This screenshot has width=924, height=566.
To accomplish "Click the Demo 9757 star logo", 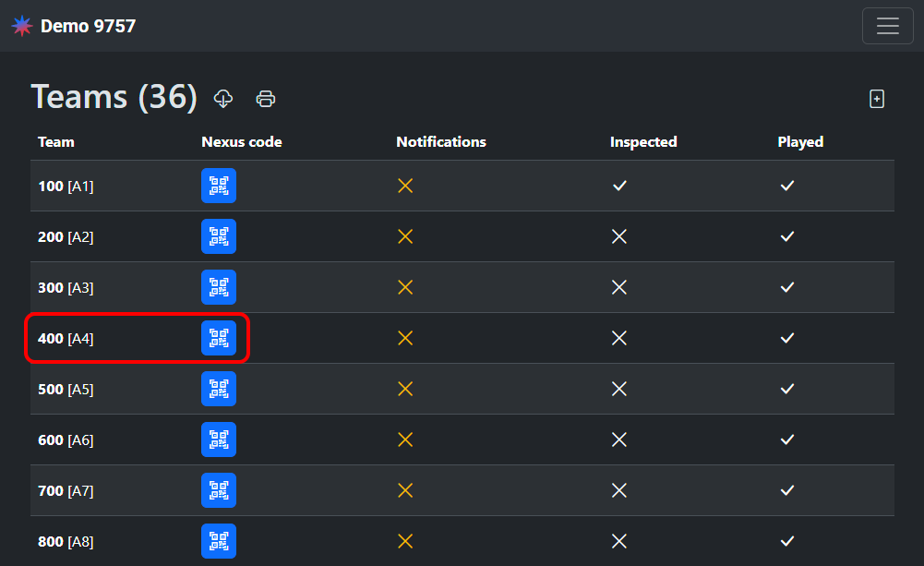I will (x=21, y=26).
